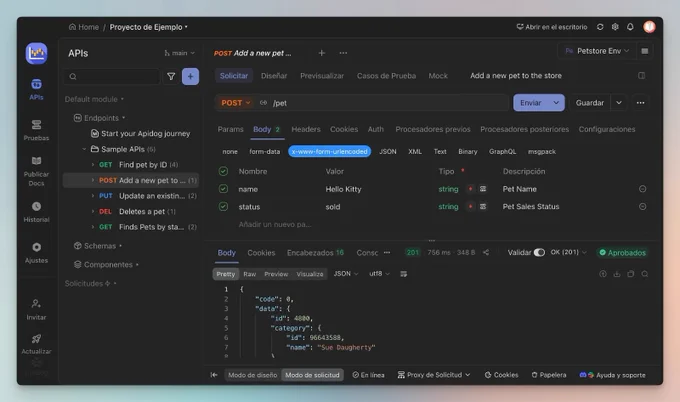Open the APIs section in sidebar
Image resolution: width=680 pixels, height=402 pixels.
click(x=36, y=89)
